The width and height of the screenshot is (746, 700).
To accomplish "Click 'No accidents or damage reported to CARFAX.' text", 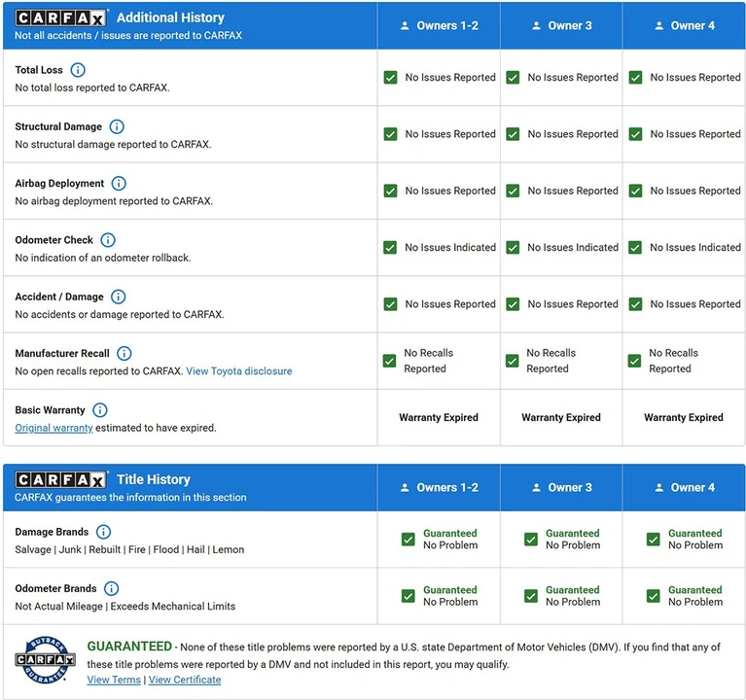I will [120, 314].
